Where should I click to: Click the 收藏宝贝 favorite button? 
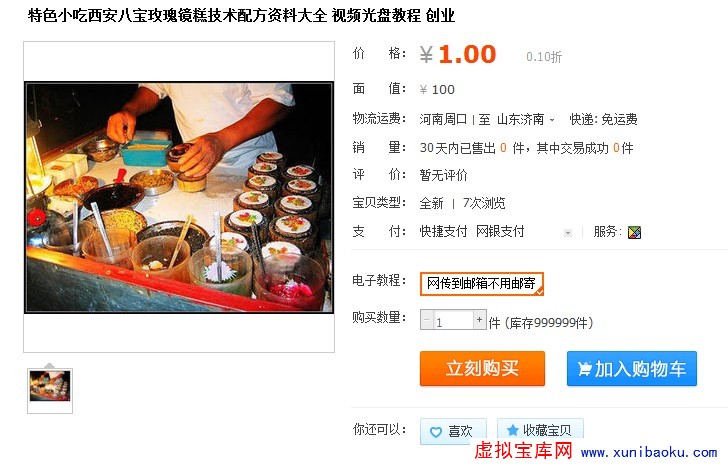540,430
